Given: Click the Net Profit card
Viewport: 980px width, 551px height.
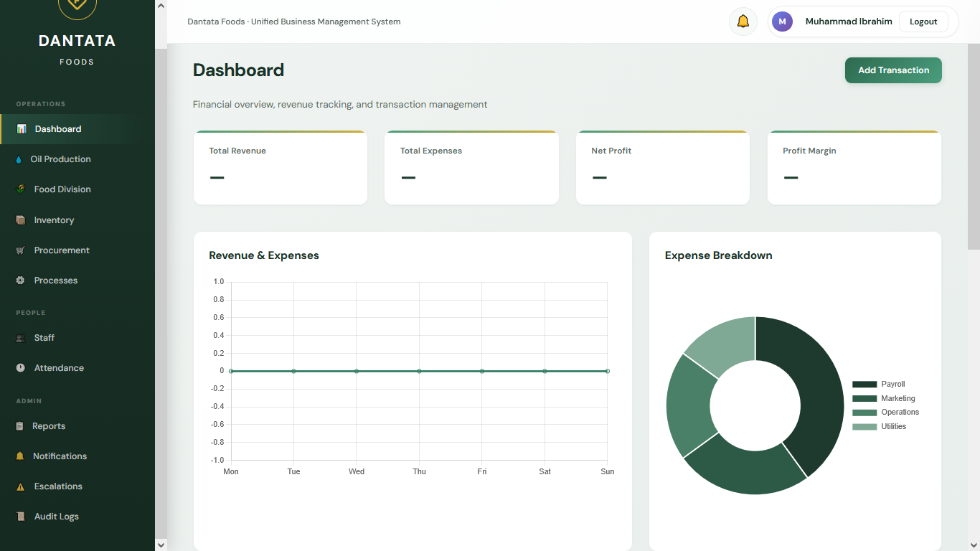Looking at the screenshot, I should click(x=663, y=168).
